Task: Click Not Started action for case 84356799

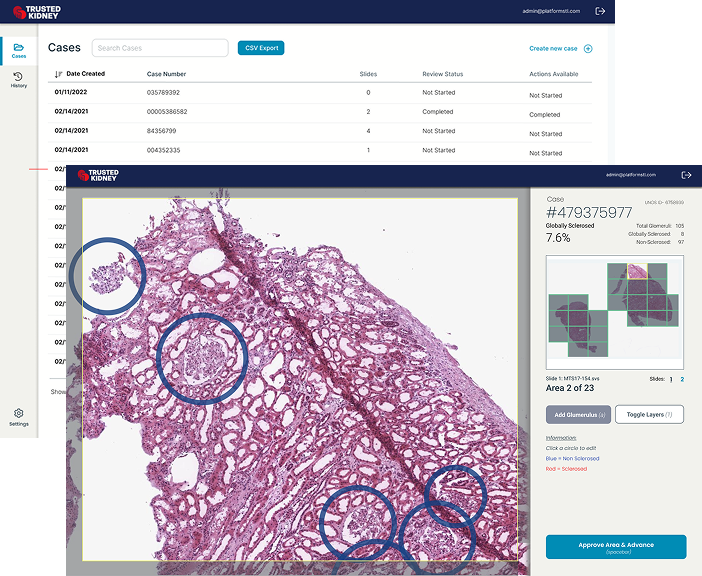Action: 545,134
